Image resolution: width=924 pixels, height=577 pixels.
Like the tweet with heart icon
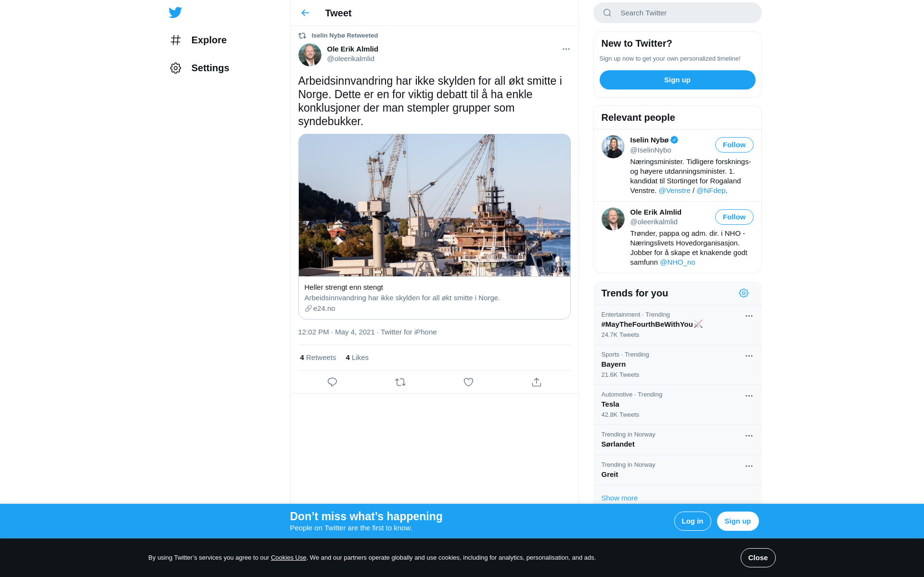point(468,382)
